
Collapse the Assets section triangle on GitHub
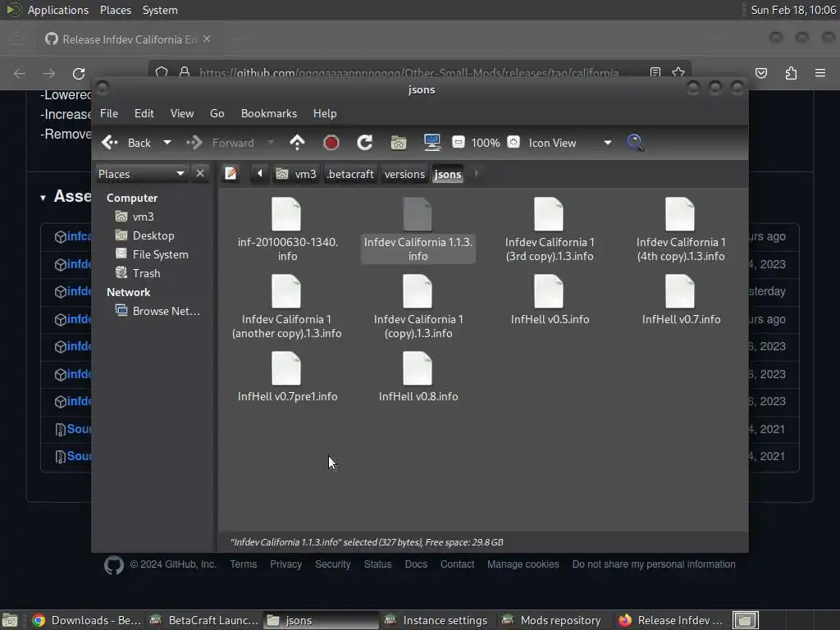(x=43, y=198)
